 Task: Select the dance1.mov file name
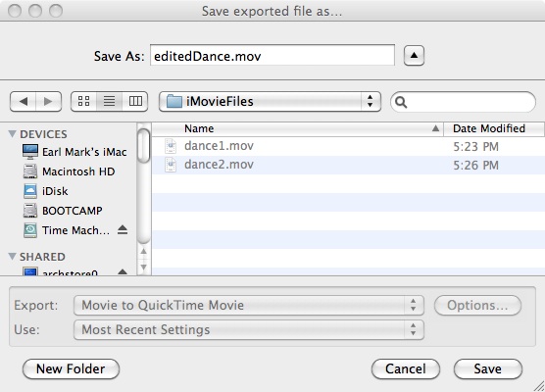[219, 146]
